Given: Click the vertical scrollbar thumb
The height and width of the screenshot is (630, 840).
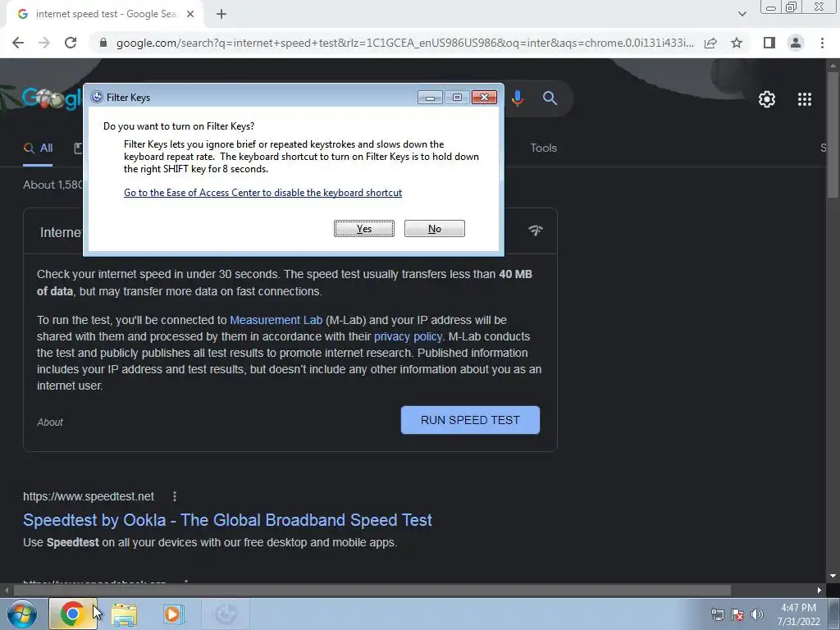Looking at the screenshot, I should 833,134.
